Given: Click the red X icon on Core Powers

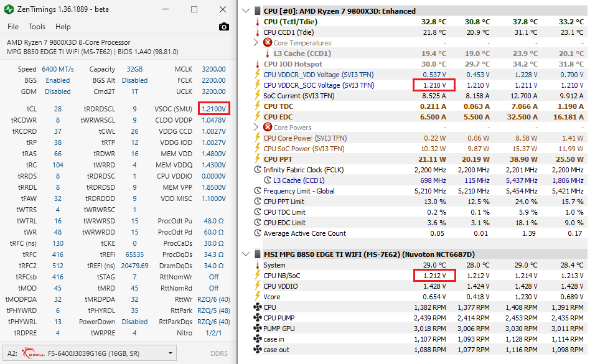Looking at the screenshot, I should (x=268, y=128).
